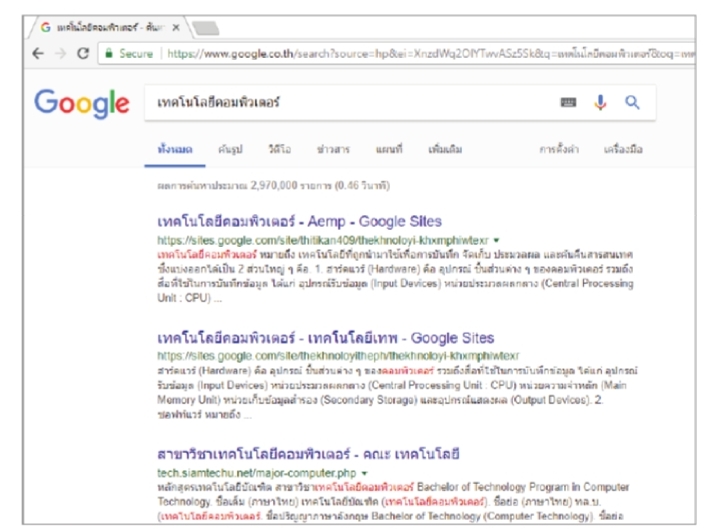
Task: Start voice search with the microphone icon
Action: point(602,103)
